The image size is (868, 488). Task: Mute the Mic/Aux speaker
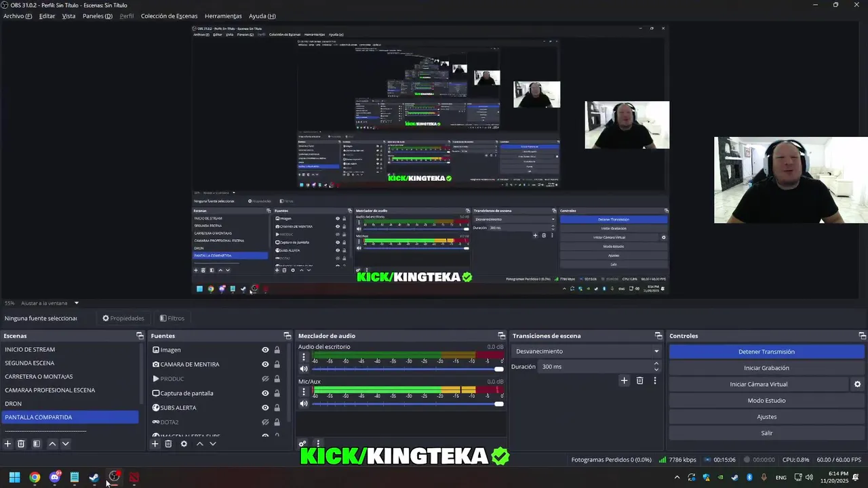click(x=304, y=403)
